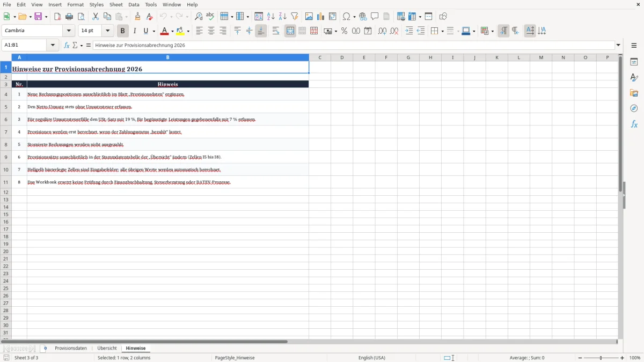This screenshot has width=644, height=362.
Task: Open the background color dropdown arrow
Action: pos(188,31)
